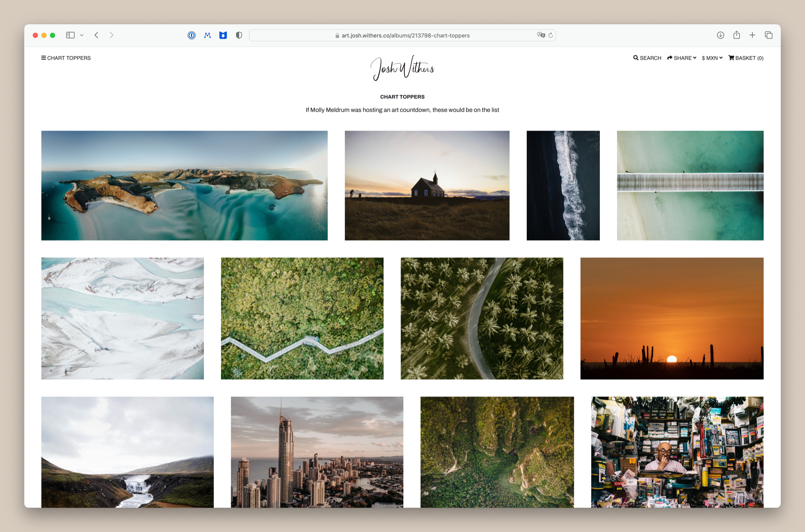Viewport: 805px width, 532px height.
Task: Click the translate page icon in address bar
Action: tap(541, 35)
